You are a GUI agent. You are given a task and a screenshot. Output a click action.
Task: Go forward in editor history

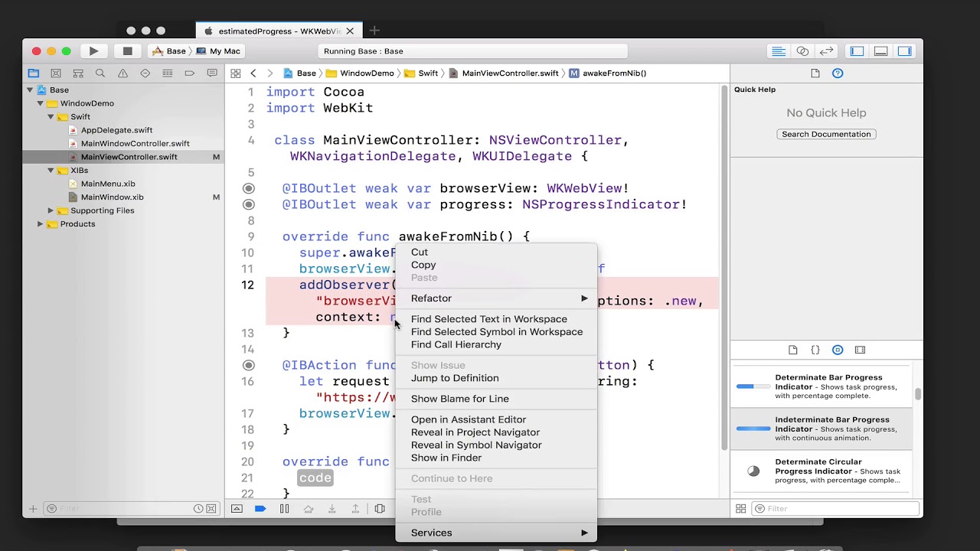coord(270,73)
